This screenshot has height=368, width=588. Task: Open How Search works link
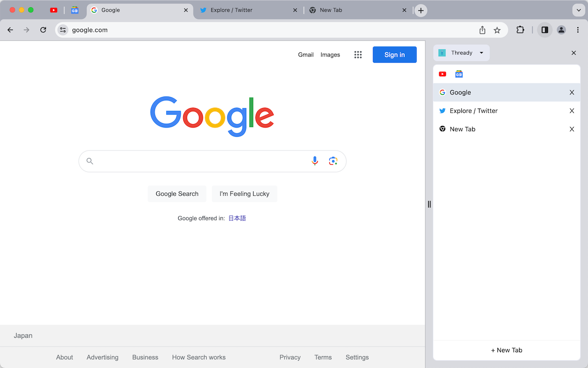tap(199, 357)
